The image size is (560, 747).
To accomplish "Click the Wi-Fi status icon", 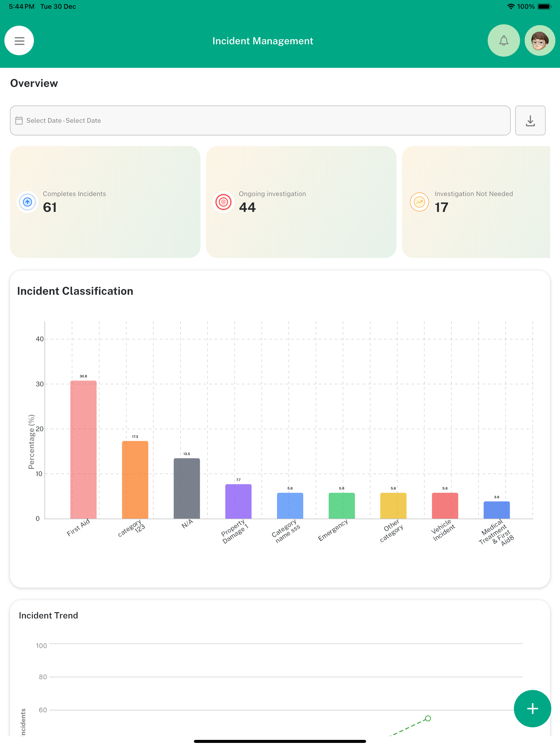I will (511, 6).
